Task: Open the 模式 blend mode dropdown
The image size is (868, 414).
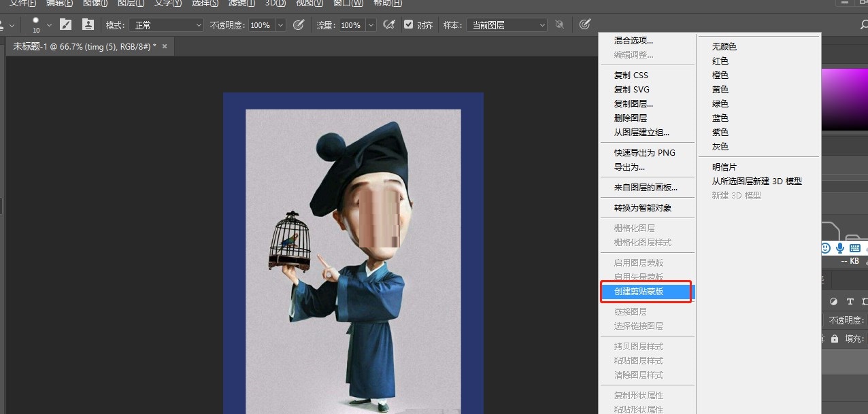Action: [x=166, y=24]
